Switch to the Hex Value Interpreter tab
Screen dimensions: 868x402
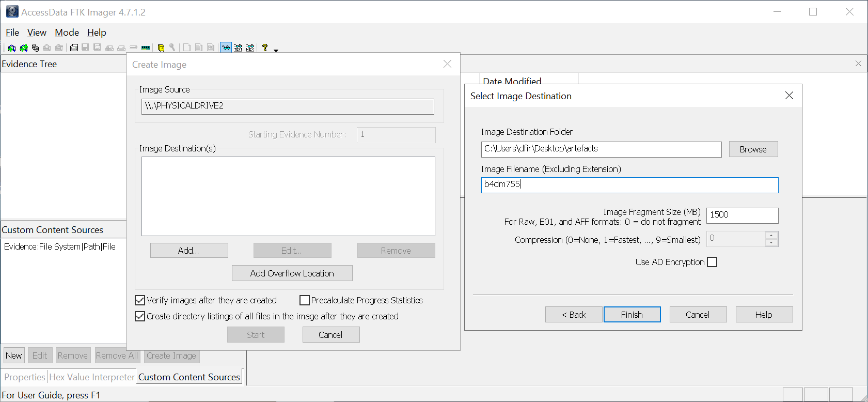click(x=92, y=377)
